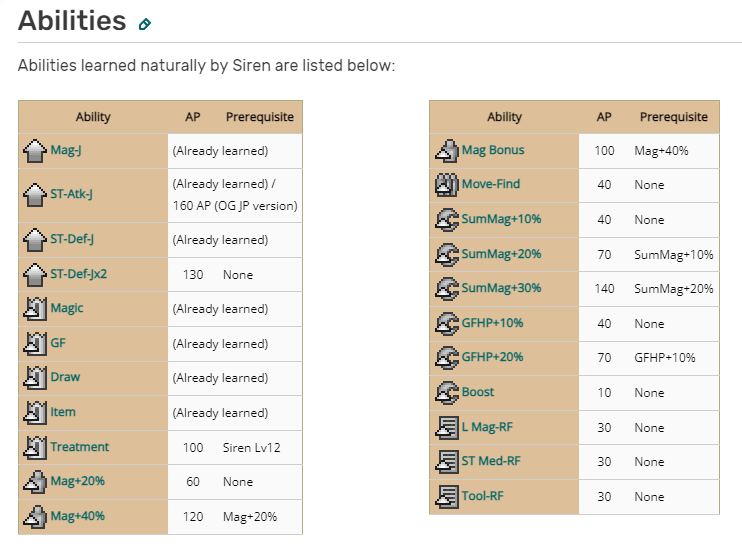742x555 pixels.
Task: Follow the ST-Def-Jx2 link
Action: 79,273
